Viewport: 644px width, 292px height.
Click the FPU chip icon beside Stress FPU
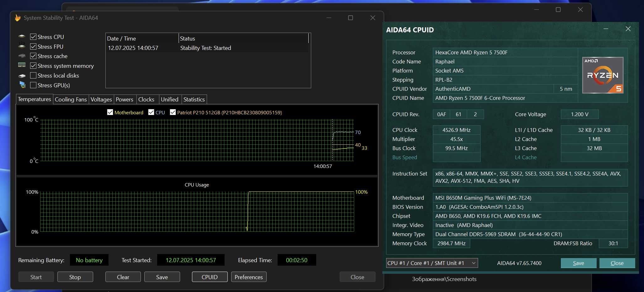(x=22, y=46)
